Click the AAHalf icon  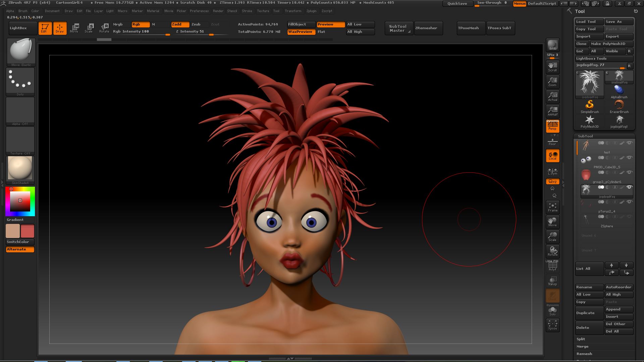pyautogui.click(x=552, y=111)
